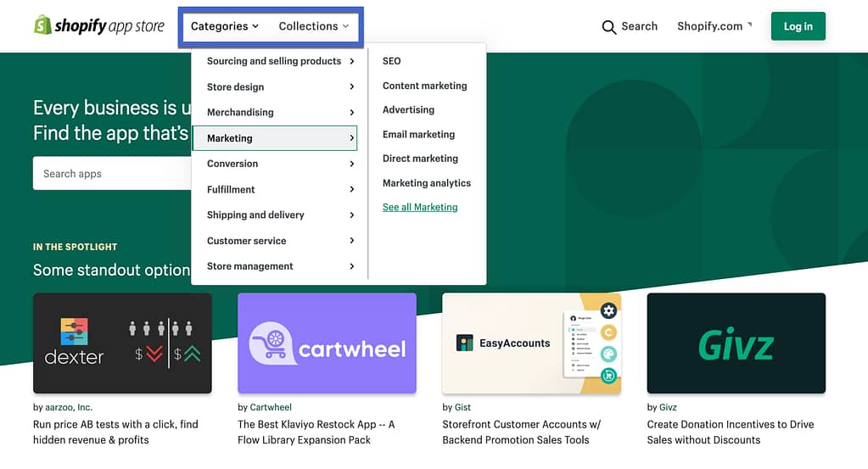Expand chevron beside Merchandising
The width and height of the screenshot is (868, 469).
point(351,112)
